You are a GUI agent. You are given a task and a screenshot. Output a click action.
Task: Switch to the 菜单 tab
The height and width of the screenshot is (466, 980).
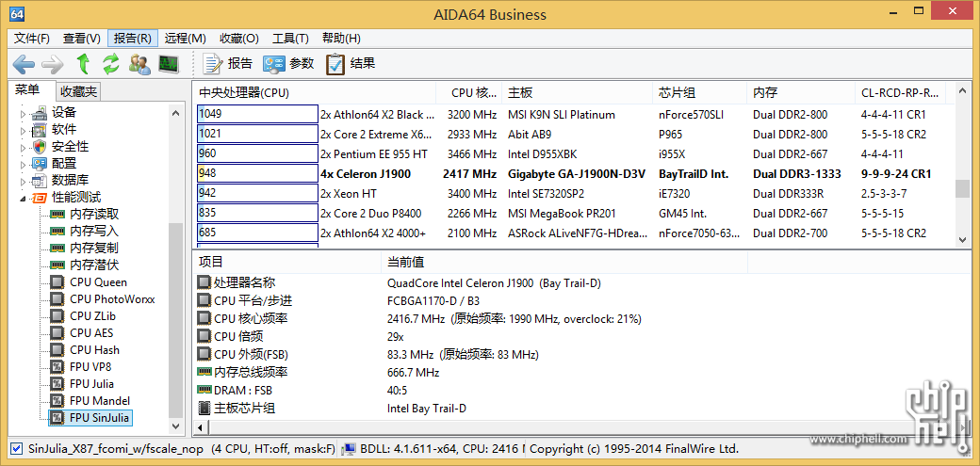click(27, 90)
